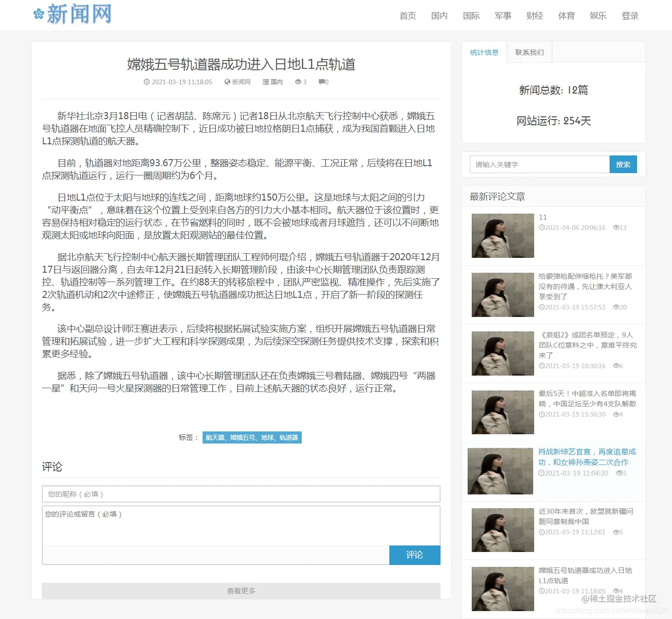Viewport: 672px width, 619px height.
Task: Open sidebar link 嫦娥五号轨道器成功进入日地L1点轨道
Action: [x=585, y=575]
